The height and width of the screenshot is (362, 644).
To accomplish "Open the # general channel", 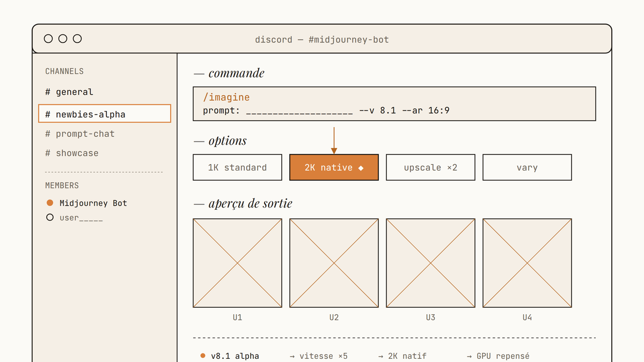I will pyautogui.click(x=69, y=92).
